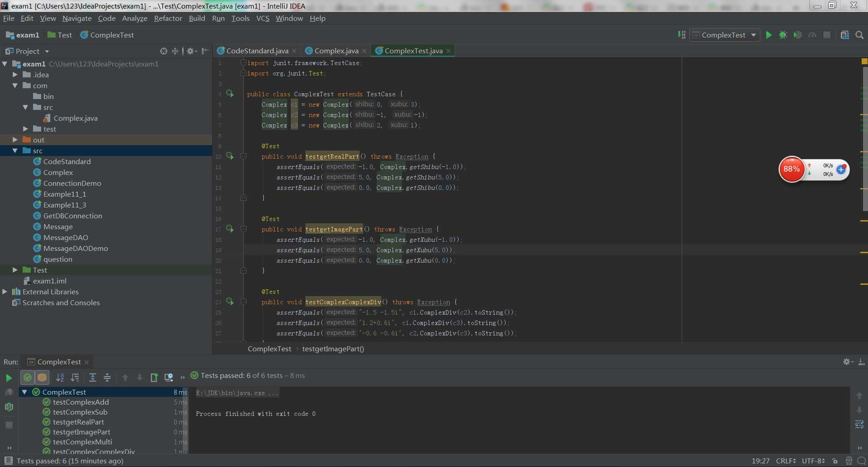Viewport: 868px width, 467px height.
Task: Expand External Libraries node
Action: point(5,292)
